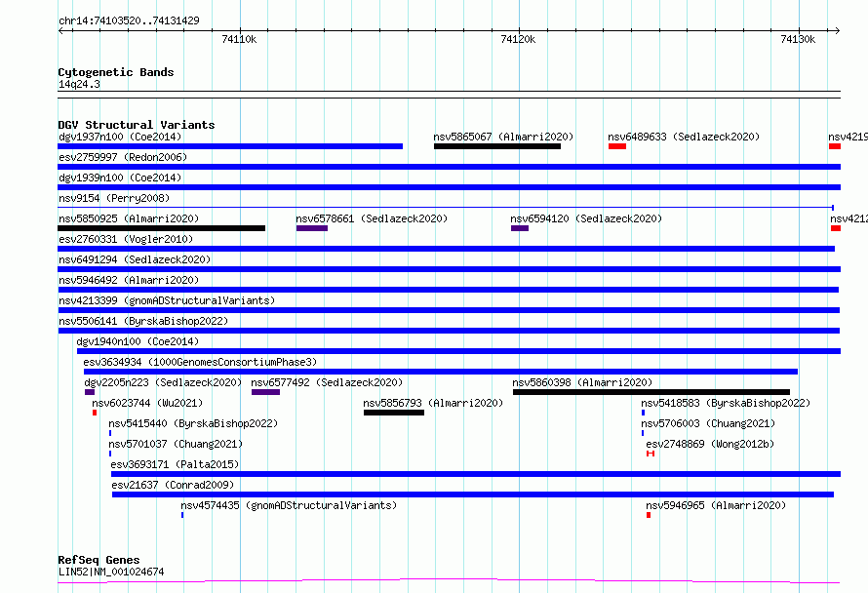Open nsv4213399 (gnomADStructuralVariants) label

tap(167, 300)
